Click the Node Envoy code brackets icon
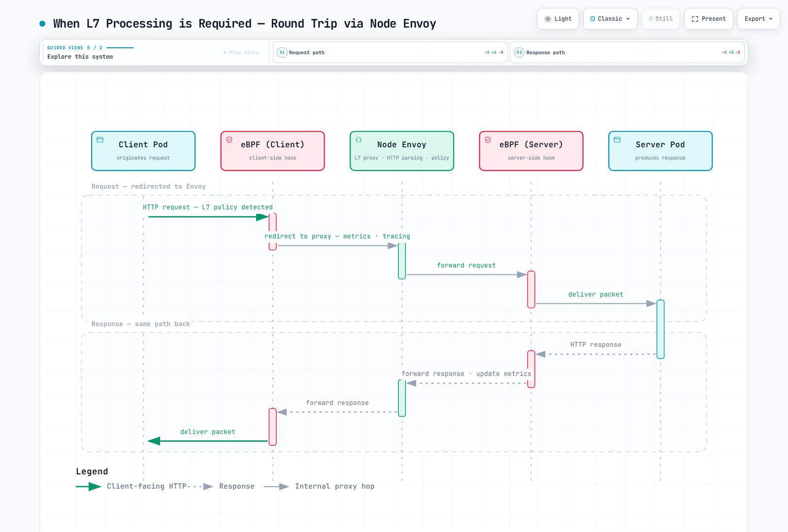This screenshot has width=788, height=532. pyautogui.click(x=359, y=140)
